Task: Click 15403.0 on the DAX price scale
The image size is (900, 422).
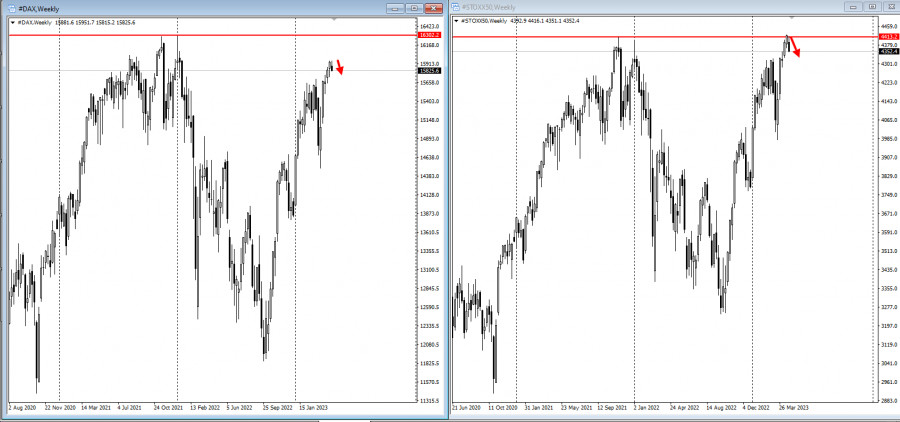Action: pos(429,101)
